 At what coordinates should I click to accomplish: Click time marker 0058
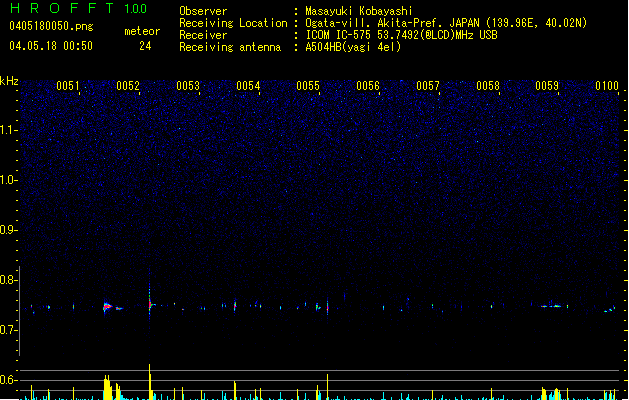click(488, 85)
